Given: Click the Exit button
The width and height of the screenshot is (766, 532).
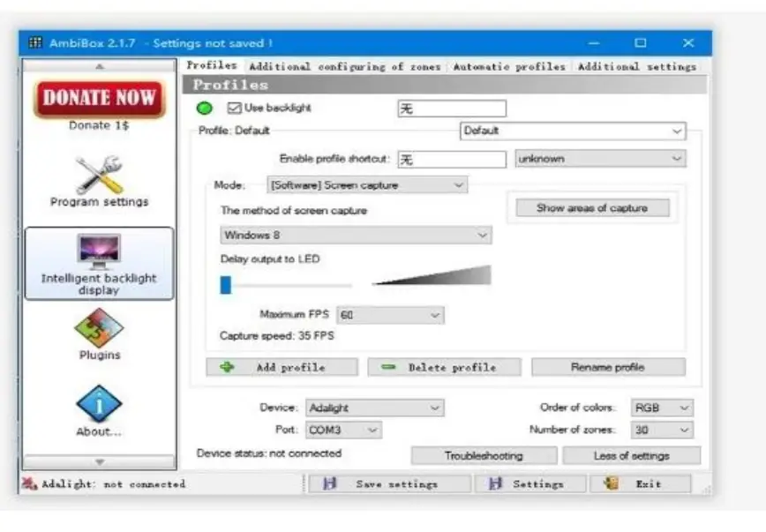Looking at the screenshot, I should 641,484.
